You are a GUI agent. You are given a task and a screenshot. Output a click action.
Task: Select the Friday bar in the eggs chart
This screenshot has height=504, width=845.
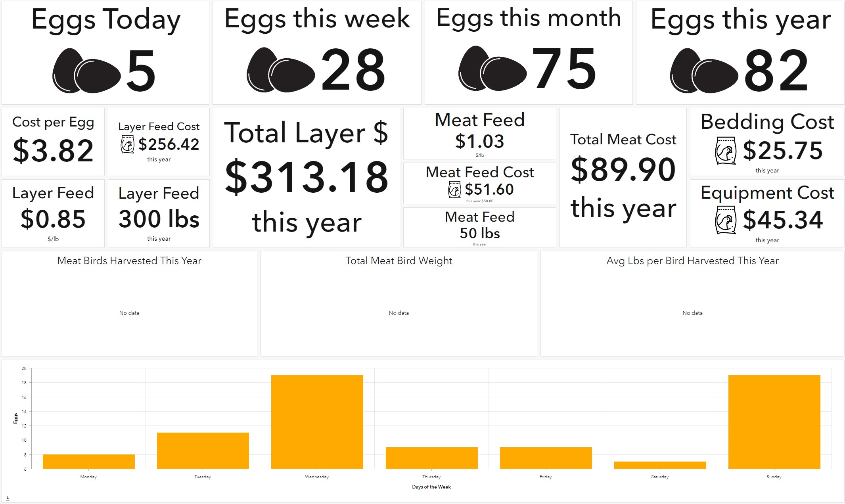coord(546,458)
